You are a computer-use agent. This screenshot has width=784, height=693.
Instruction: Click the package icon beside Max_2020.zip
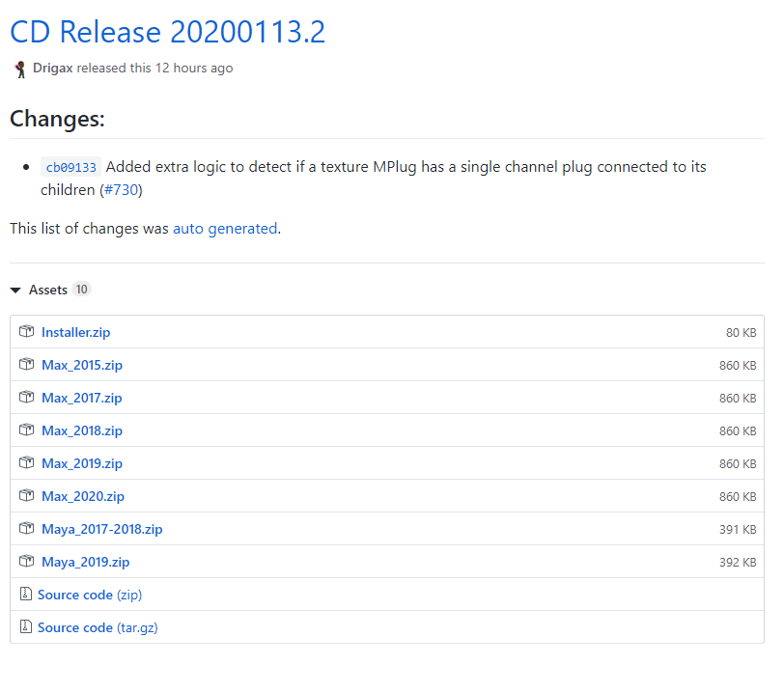point(26,495)
